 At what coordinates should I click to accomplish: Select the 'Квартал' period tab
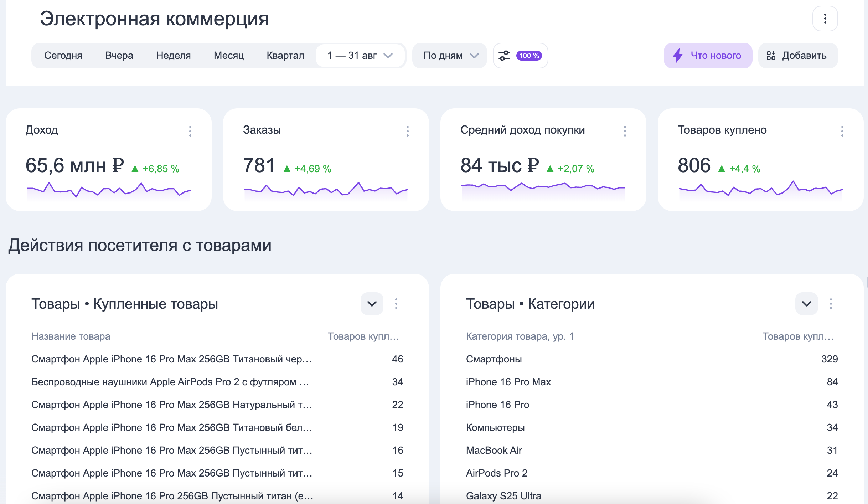(285, 55)
